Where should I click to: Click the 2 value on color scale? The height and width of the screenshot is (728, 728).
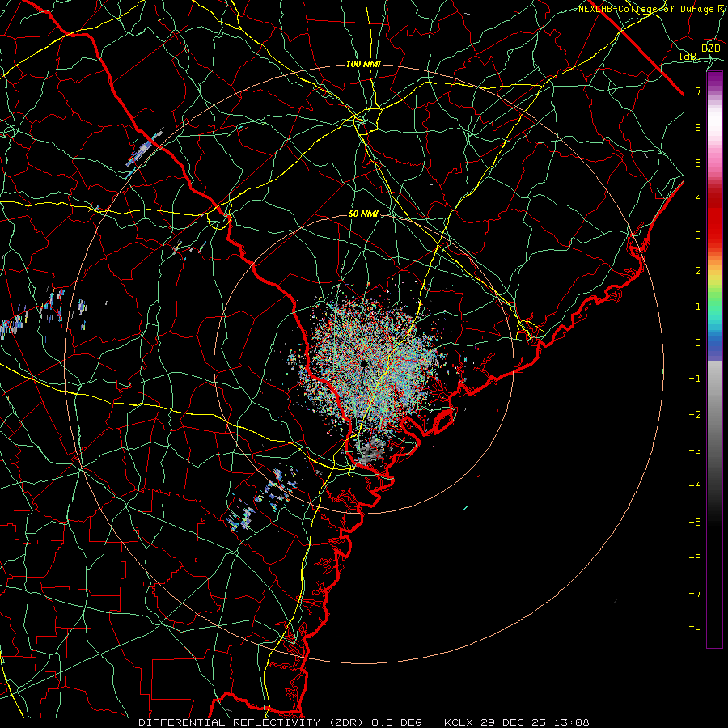pos(698,271)
